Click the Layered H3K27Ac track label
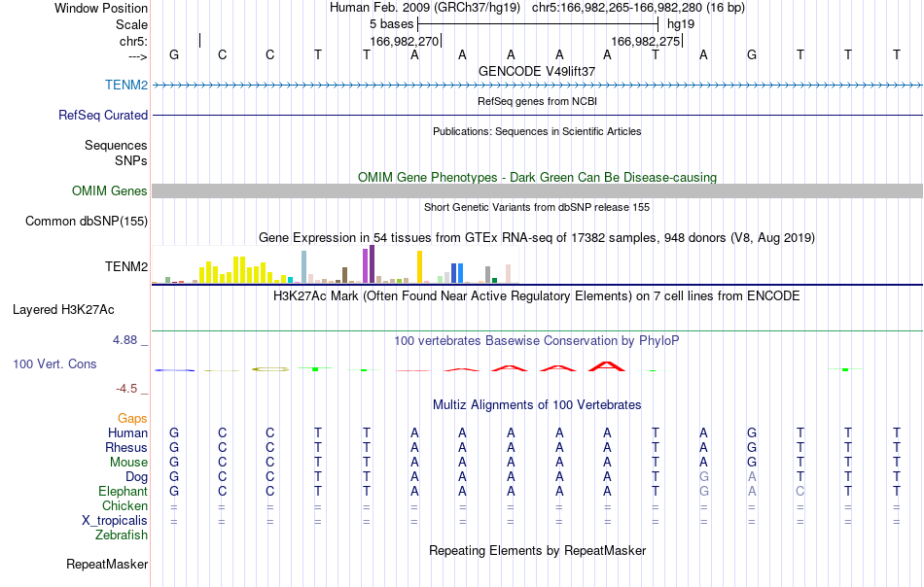 [x=63, y=310]
